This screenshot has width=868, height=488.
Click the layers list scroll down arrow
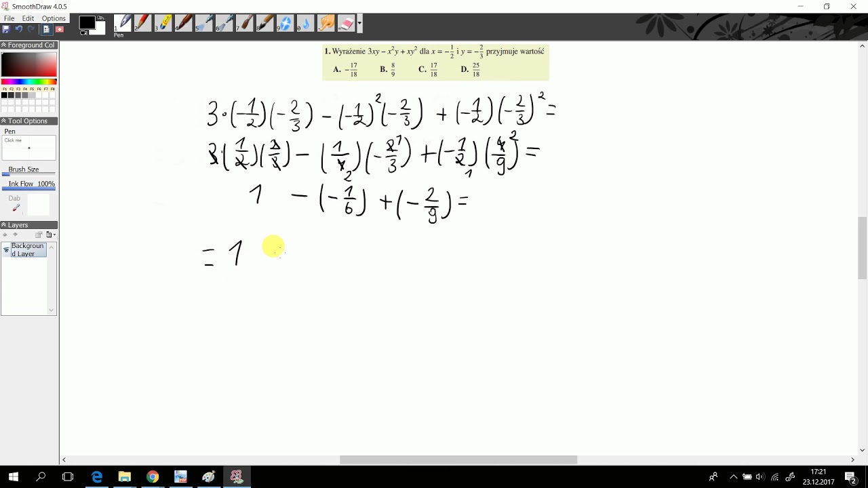pyautogui.click(x=52, y=310)
